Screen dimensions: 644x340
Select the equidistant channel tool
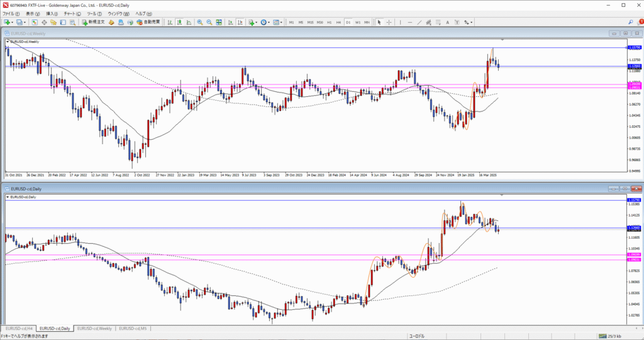tap(428, 22)
